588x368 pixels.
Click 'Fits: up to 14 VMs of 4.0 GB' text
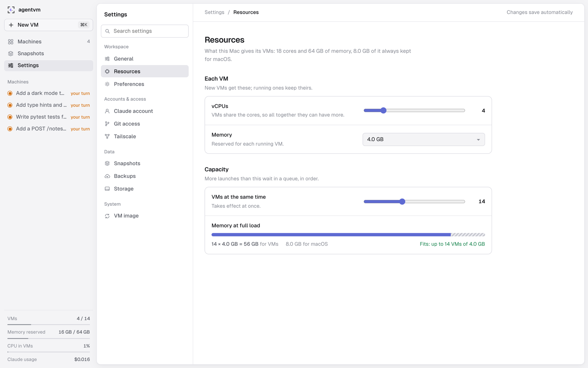(452, 244)
